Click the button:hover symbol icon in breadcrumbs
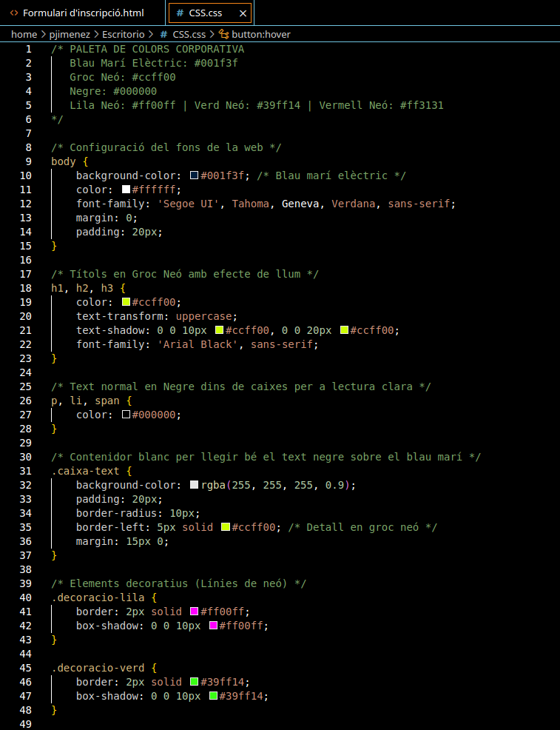Screen dimensions: 560x730 click(x=223, y=34)
